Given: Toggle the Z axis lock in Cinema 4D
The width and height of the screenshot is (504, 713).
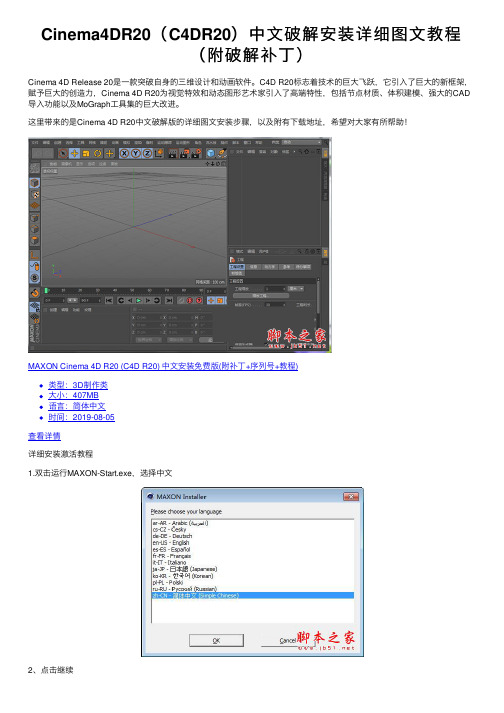Looking at the screenshot, I should (147, 153).
